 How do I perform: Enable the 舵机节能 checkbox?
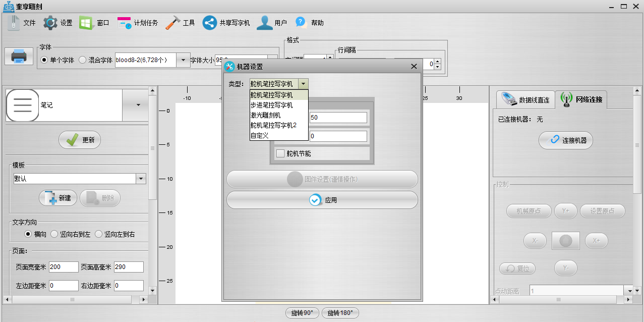point(280,153)
